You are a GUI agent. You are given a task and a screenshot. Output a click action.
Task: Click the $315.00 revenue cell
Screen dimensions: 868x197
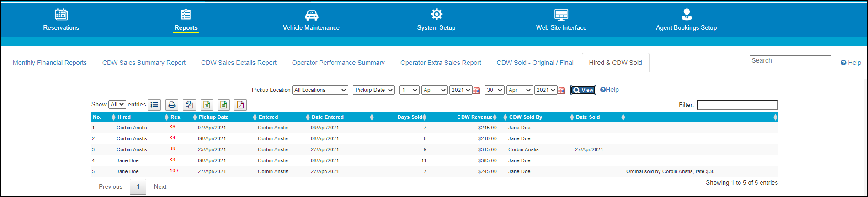(487, 149)
